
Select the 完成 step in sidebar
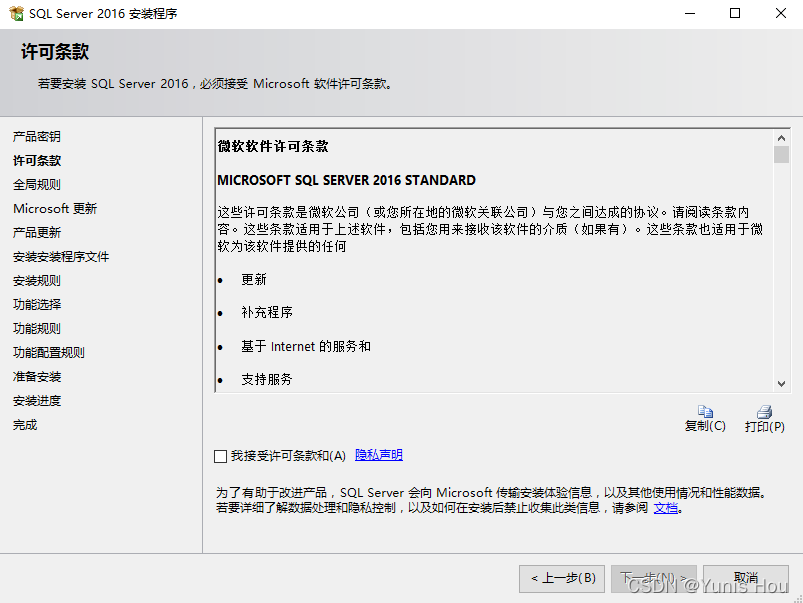(25, 425)
